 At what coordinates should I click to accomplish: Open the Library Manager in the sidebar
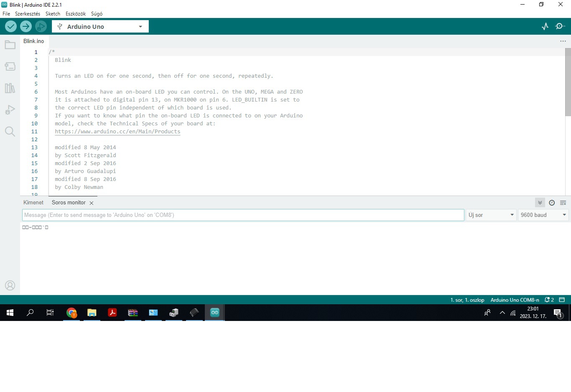coord(10,88)
